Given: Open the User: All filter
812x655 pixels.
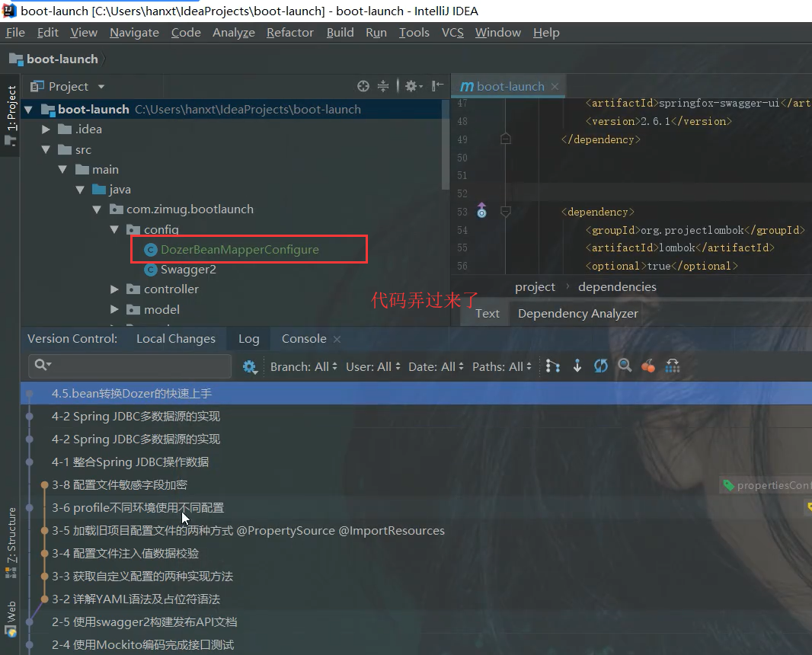Looking at the screenshot, I should coord(372,366).
